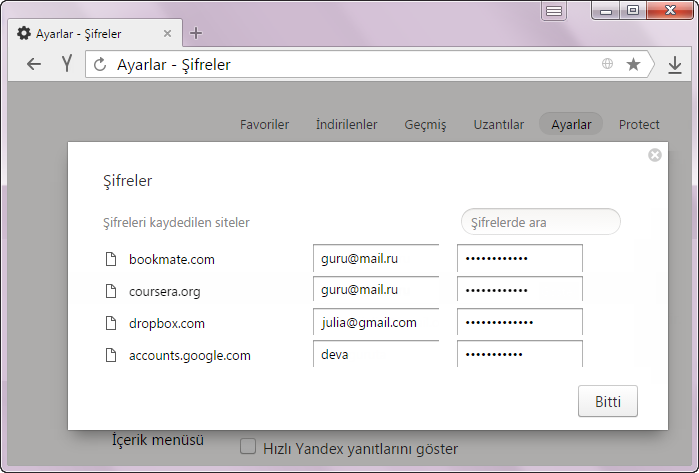This screenshot has height=473, width=699.
Task: Select the accounts.google.com site entry
Action: [190, 356]
